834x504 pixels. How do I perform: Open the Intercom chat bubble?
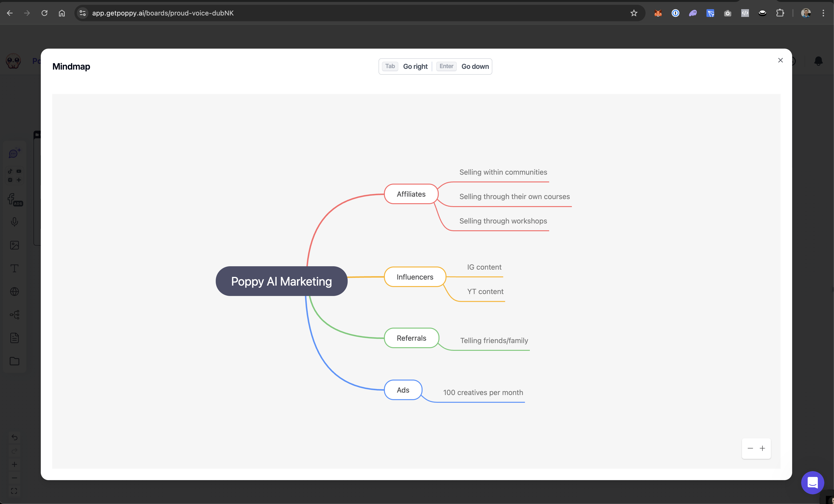pos(812,482)
